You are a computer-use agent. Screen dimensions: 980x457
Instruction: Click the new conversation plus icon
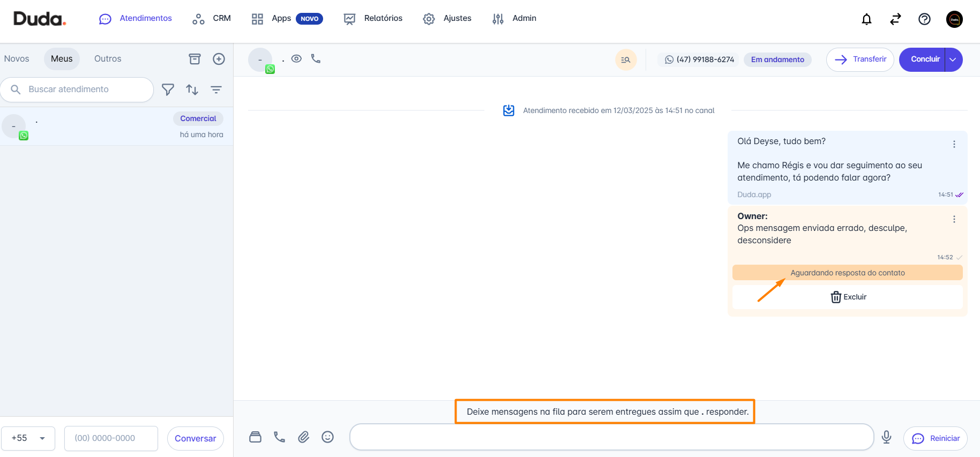[219, 59]
